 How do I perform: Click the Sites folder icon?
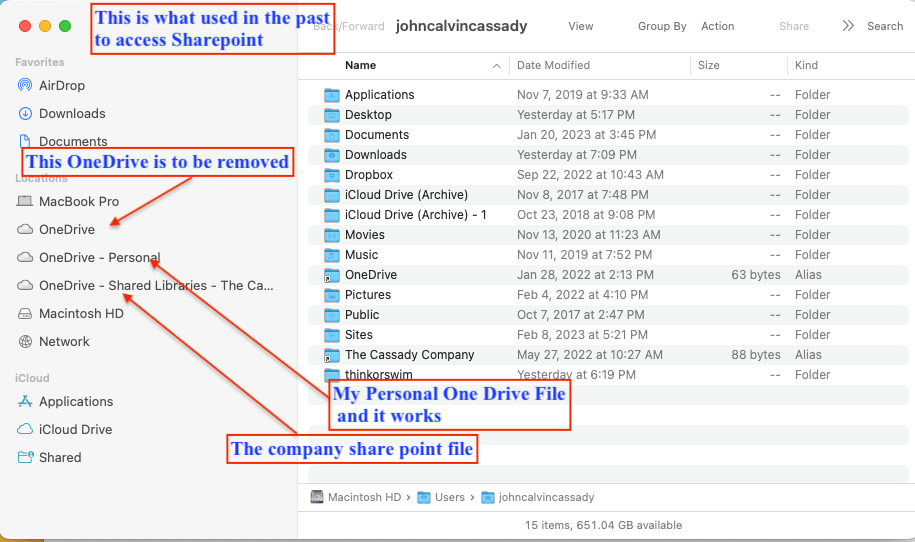click(331, 335)
